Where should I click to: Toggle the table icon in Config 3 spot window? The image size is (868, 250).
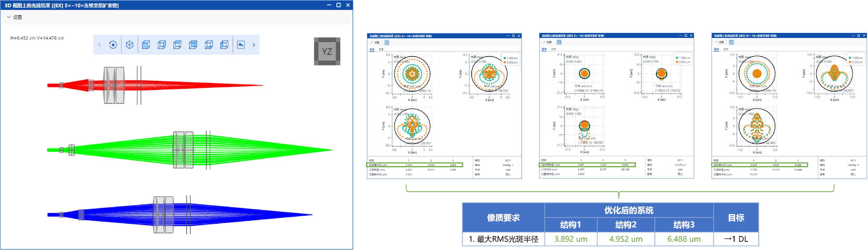pos(732,42)
